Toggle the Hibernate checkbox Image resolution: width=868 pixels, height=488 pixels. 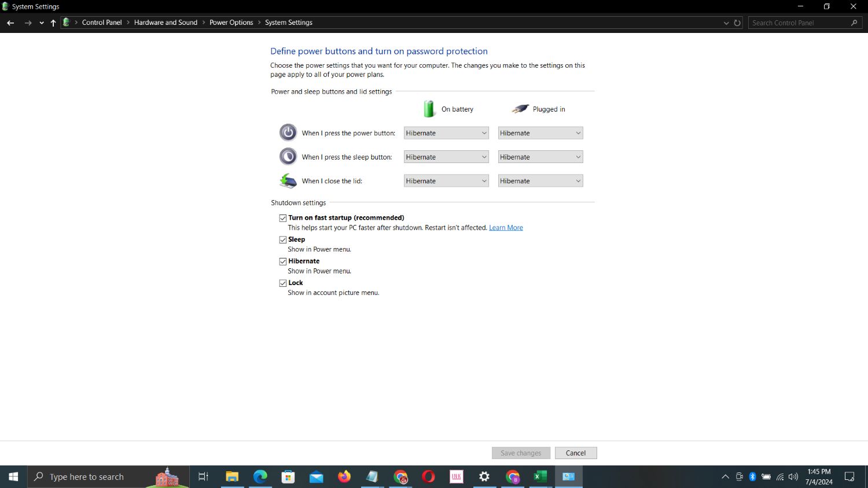click(x=283, y=261)
